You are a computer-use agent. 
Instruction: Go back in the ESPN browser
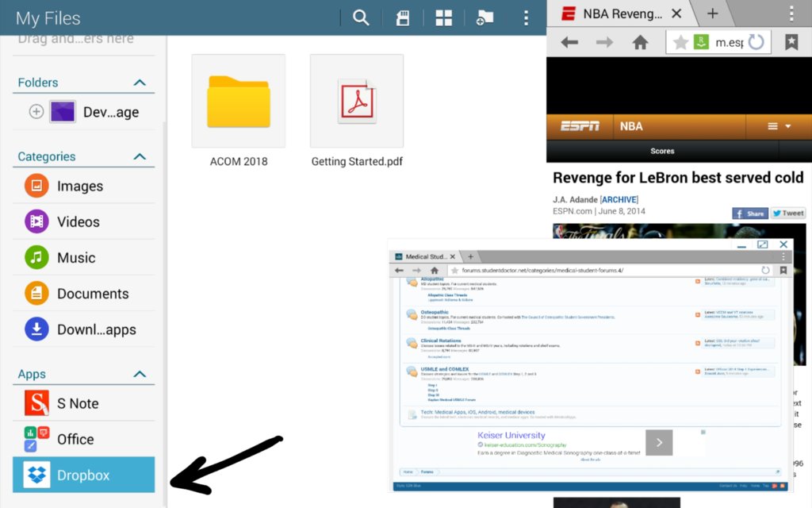click(x=569, y=42)
